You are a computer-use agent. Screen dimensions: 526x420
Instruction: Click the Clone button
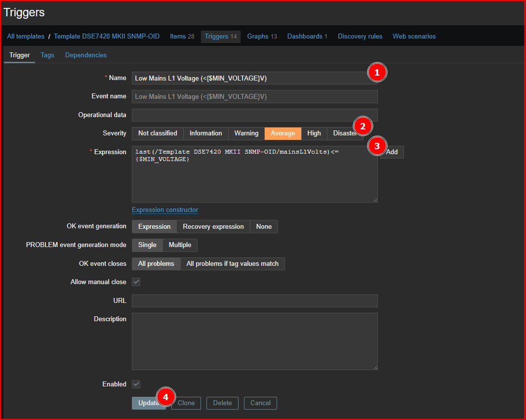(x=186, y=403)
